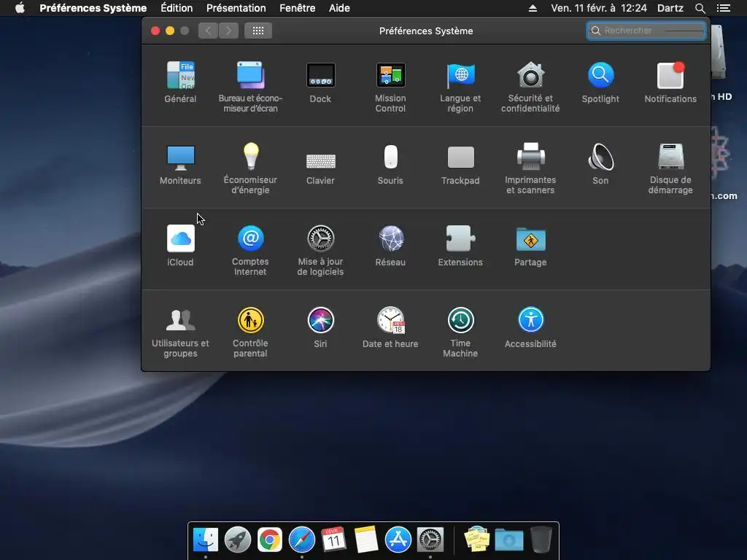
Task: Open Comptes Internet pane
Action: 251,250
